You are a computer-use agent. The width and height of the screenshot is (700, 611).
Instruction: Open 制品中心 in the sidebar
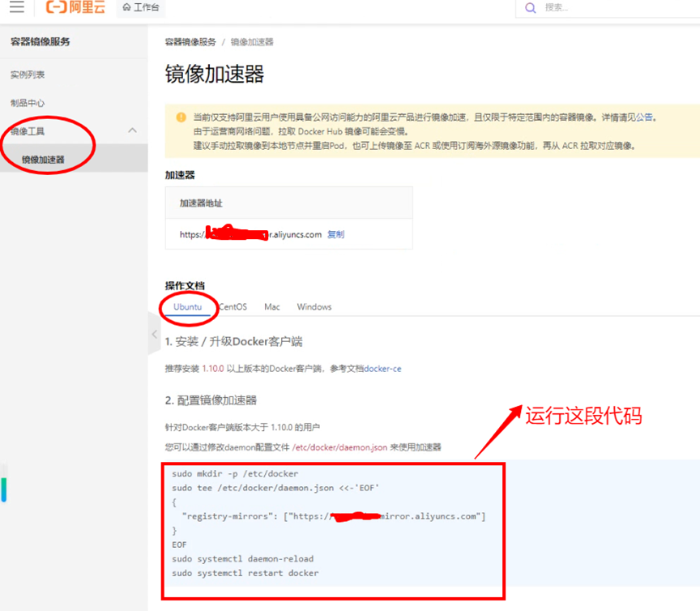tap(28, 103)
